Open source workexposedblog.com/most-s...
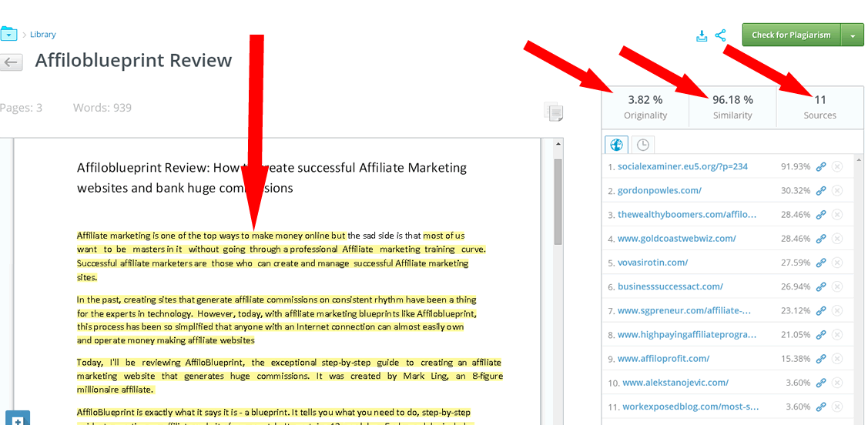This screenshot has height=425, width=868. [691, 407]
